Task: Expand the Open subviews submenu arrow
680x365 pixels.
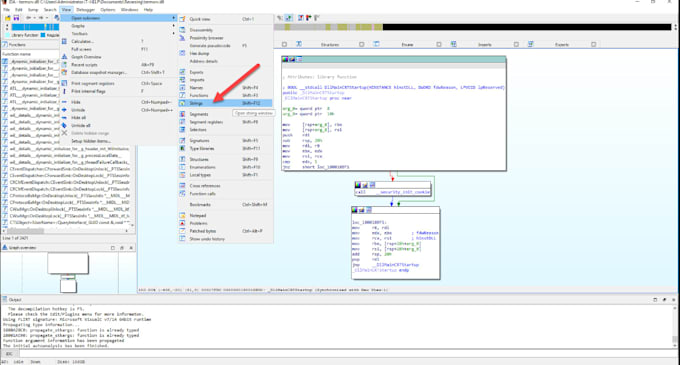Action: click(174, 18)
